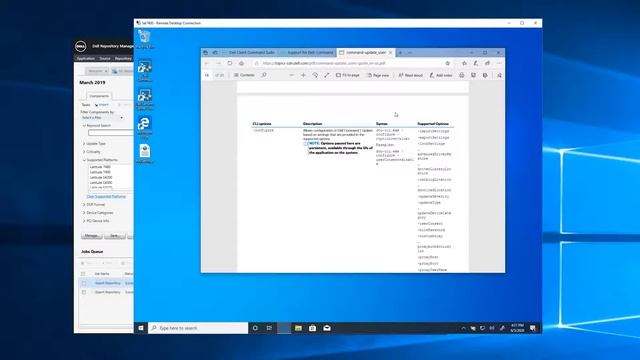This screenshot has width=640, height=360.
Task: Pin the PDF toolbar
Action: pos(499,75)
